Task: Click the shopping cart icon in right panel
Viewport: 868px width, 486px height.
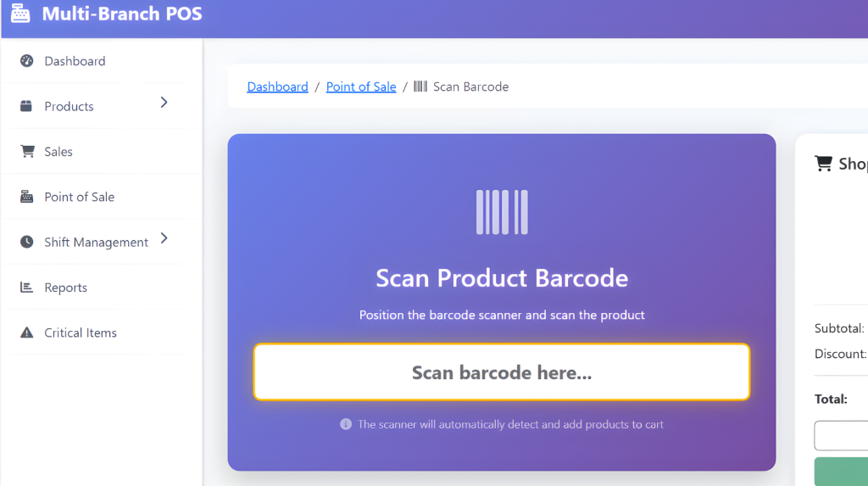Action: click(x=823, y=164)
